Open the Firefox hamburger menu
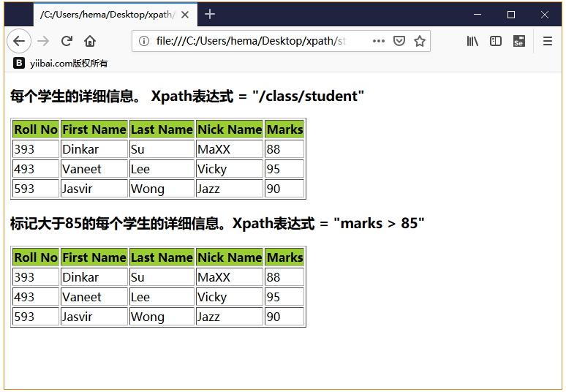The image size is (566, 392). point(548,41)
